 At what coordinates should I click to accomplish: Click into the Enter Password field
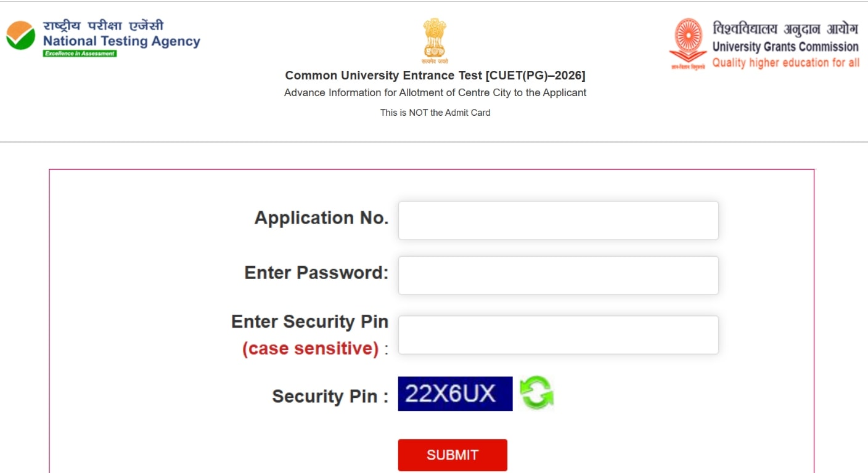558,275
